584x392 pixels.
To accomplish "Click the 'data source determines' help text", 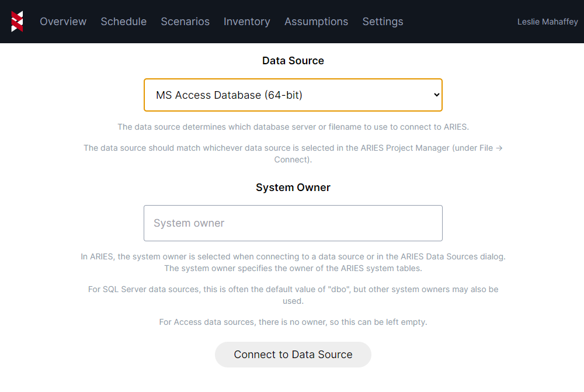I will tap(293, 127).
